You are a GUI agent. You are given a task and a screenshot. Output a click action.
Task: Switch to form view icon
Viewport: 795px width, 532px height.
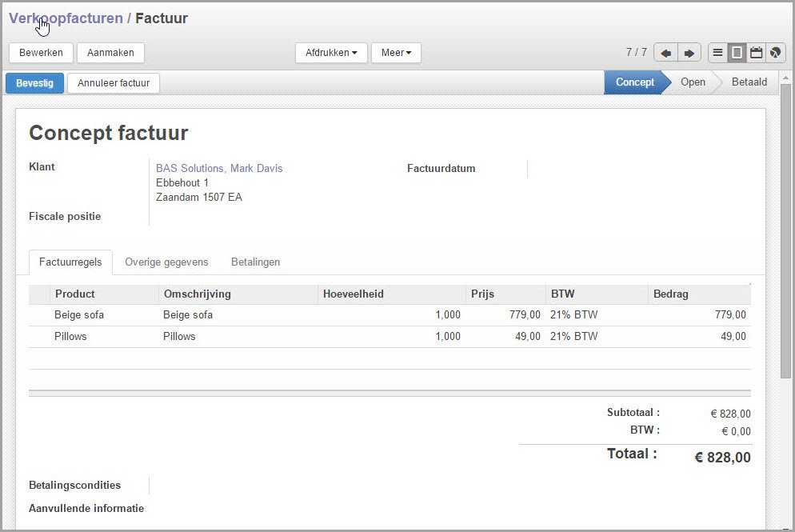pos(737,53)
